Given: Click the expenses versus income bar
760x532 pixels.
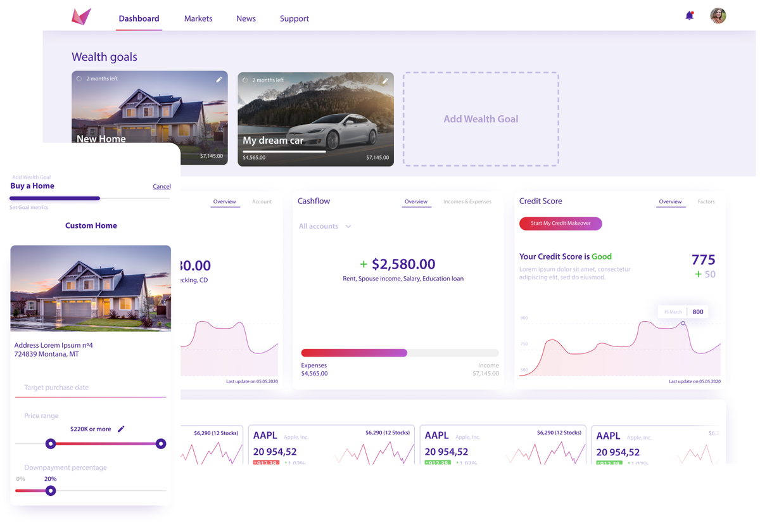Looking at the screenshot, I should click(x=400, y=353).
